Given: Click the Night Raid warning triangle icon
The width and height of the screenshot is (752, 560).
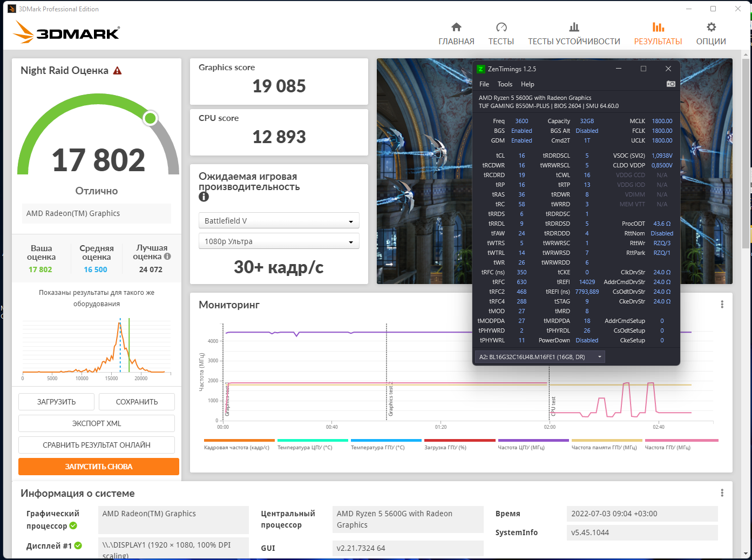Looking at the screenshot, I should [117, 71].
